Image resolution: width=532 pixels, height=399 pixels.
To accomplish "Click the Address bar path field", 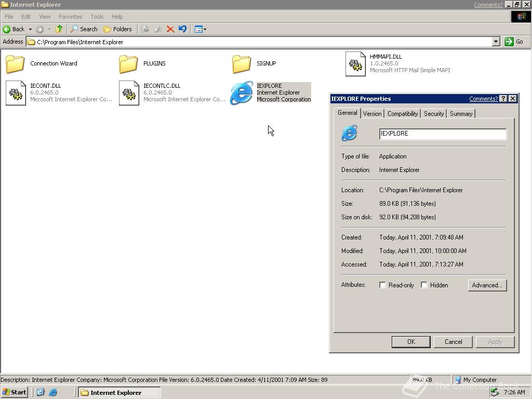I will pyautogui.click(x=259, y=42).
